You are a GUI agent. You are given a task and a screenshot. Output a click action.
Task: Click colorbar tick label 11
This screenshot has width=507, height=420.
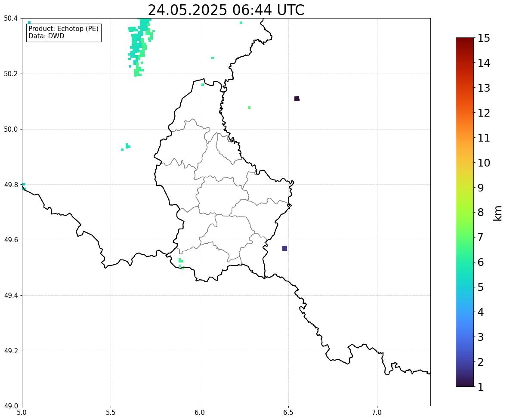click(484, 138)
